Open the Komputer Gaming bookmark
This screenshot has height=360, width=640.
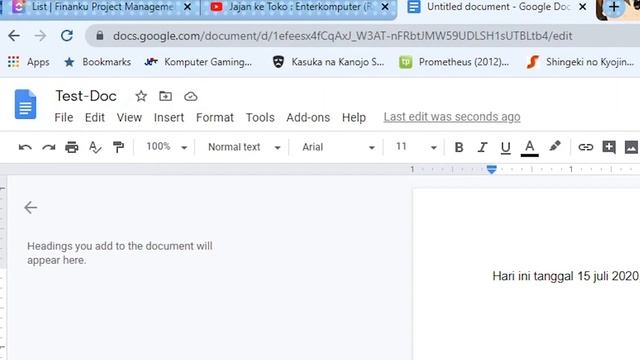(198, 62)
